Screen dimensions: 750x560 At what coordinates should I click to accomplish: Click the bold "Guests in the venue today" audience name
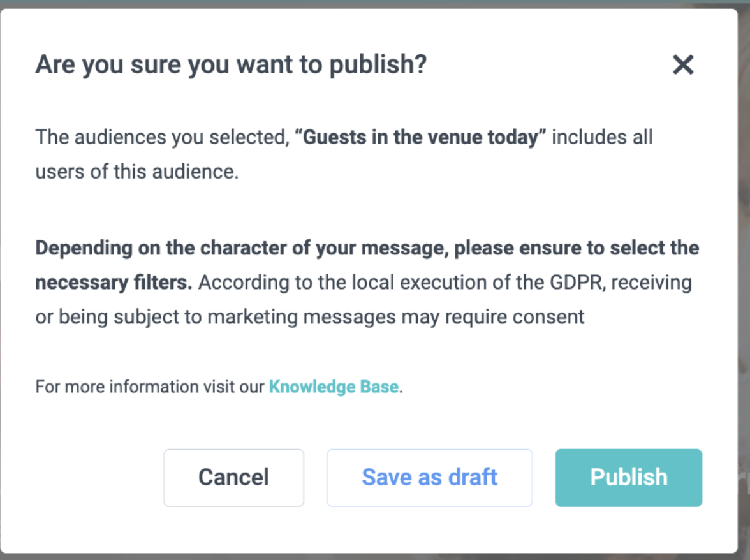point(421,137)
